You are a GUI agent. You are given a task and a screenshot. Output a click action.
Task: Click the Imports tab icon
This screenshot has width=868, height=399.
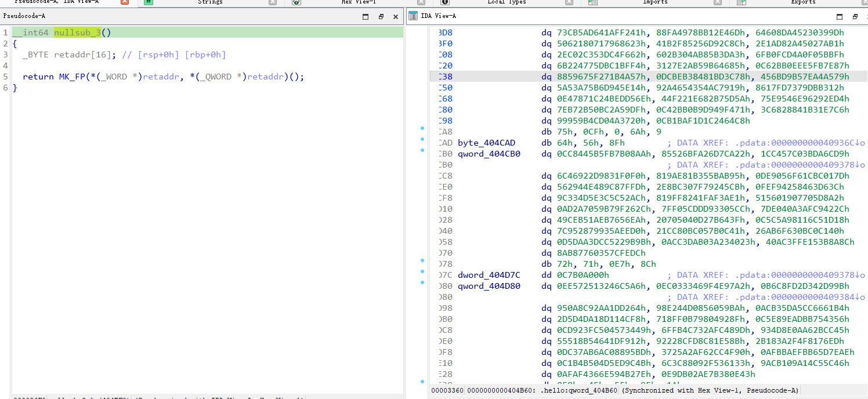pyautogui.click(x=593, y=2)
